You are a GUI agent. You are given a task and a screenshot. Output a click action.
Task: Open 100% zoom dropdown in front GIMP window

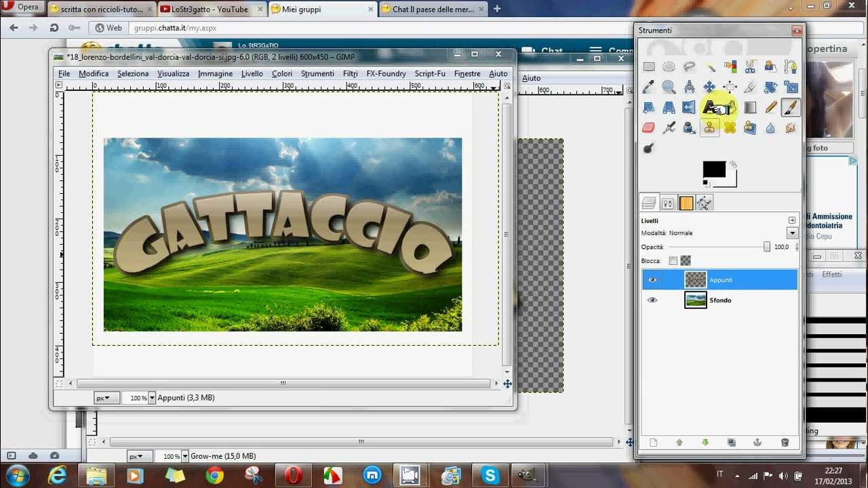[152, 398]
